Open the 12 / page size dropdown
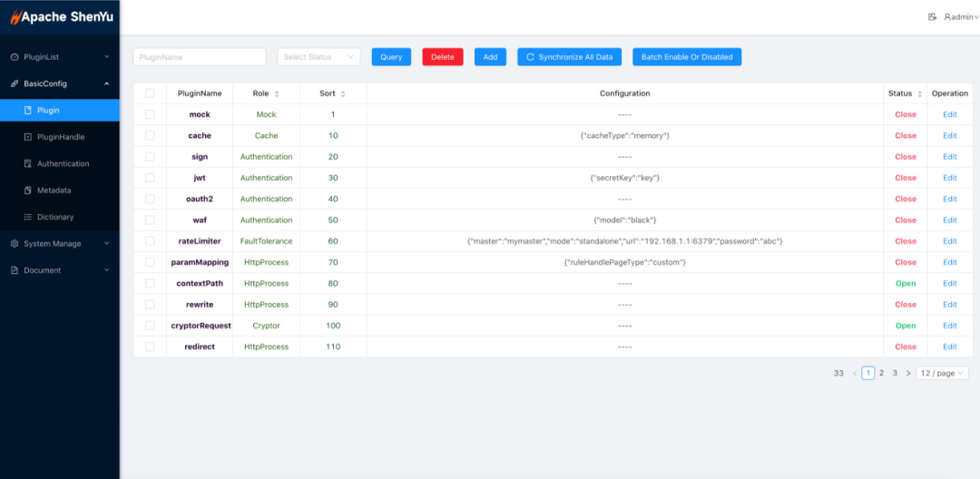Viewport: 980px width, 479px height. (942, 373)
